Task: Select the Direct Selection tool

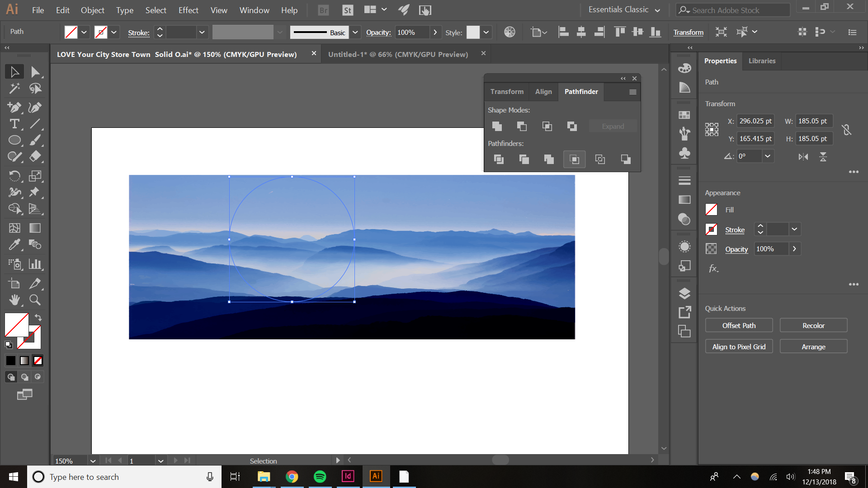Action: (35, 72)
